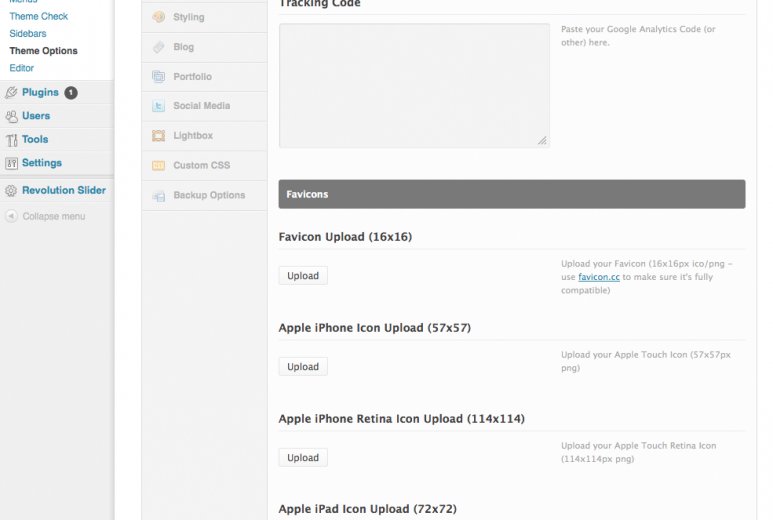Open the Custom CSS tab
This screenshot has height=520, width=773.
[204, 166]
